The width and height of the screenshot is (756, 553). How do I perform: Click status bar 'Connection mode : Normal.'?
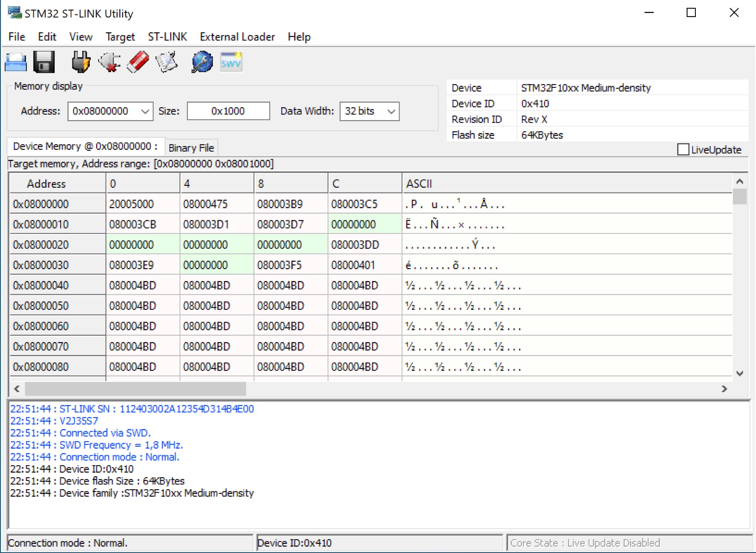point(130,543)
